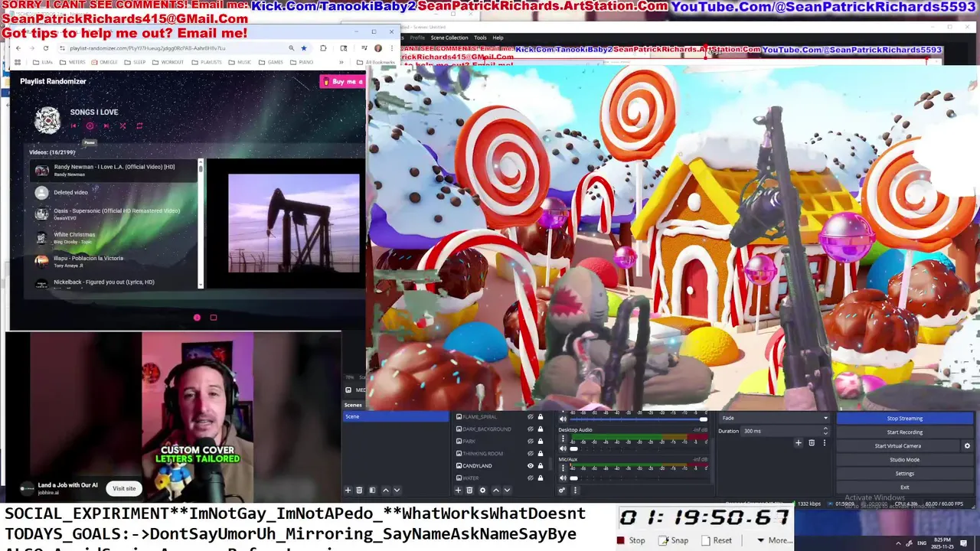Select White Christmas by Bing Crosby
980x551 pixels.
tap(115, 238)
